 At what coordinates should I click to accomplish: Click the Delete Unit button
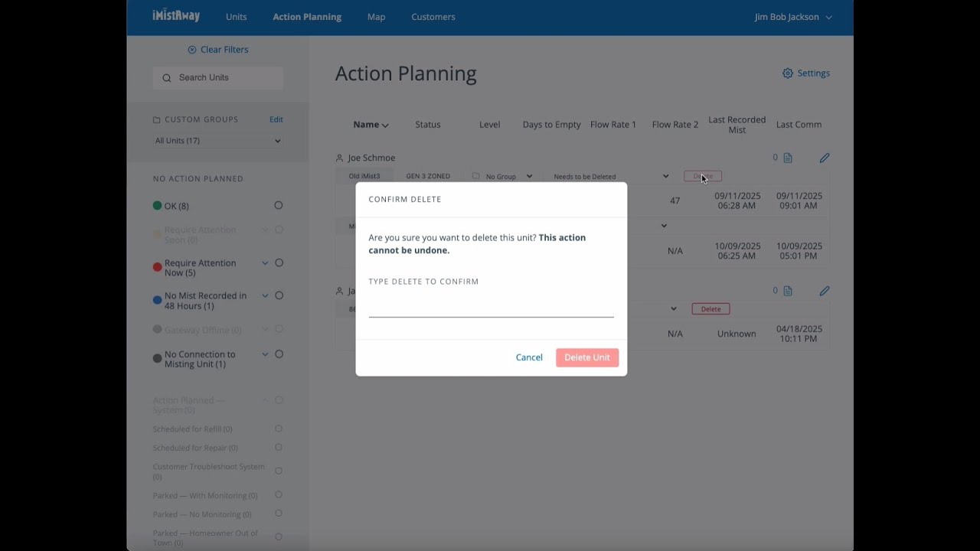[x=587, y=357]
